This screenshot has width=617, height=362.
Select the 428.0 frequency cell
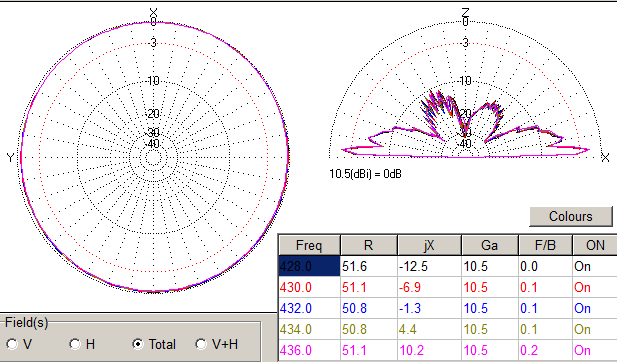coord(309,266)
